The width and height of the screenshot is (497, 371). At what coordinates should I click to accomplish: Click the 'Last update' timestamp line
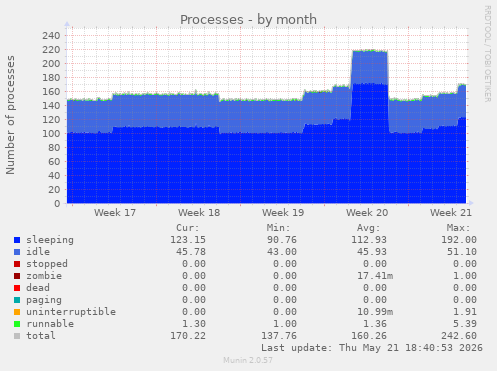[372, 348]
